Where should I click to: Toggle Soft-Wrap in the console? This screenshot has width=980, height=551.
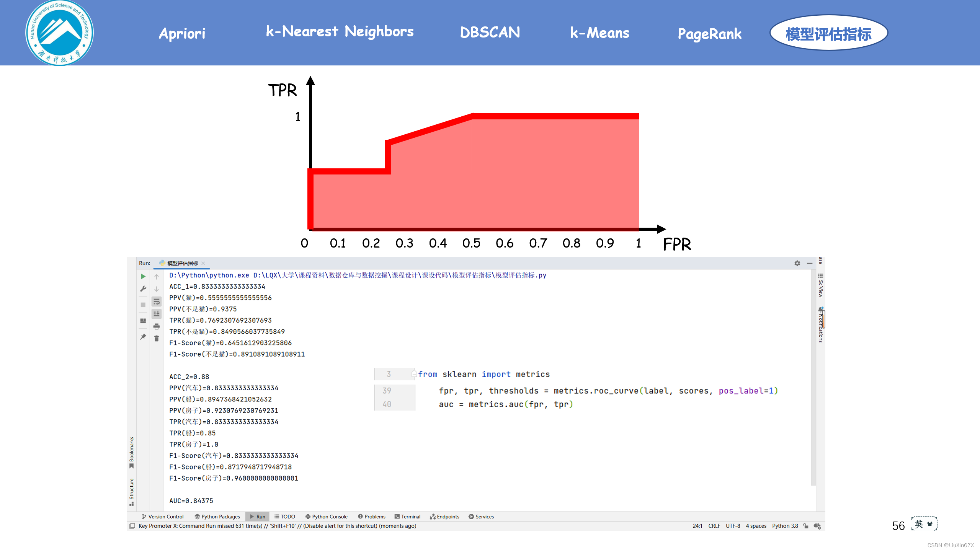pyautogui.click(x=157, y=302)
